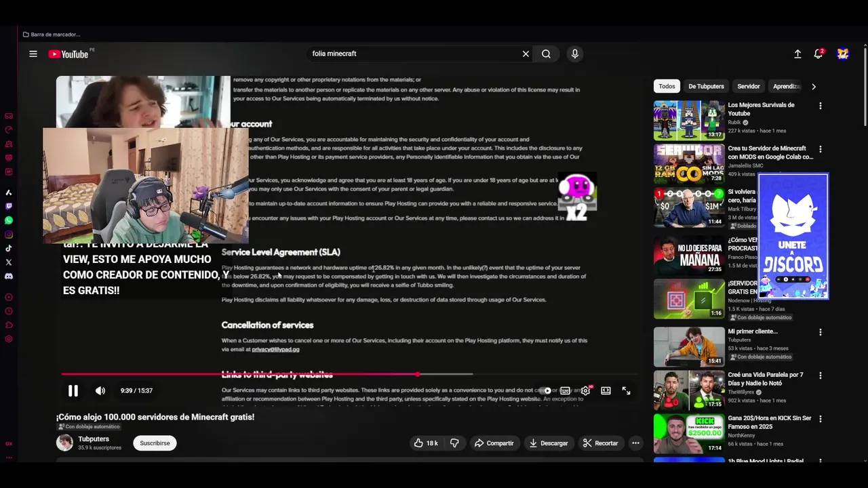Open WhatsApp in the browser sidebar

pyautogui.click(x=9, y=220)
